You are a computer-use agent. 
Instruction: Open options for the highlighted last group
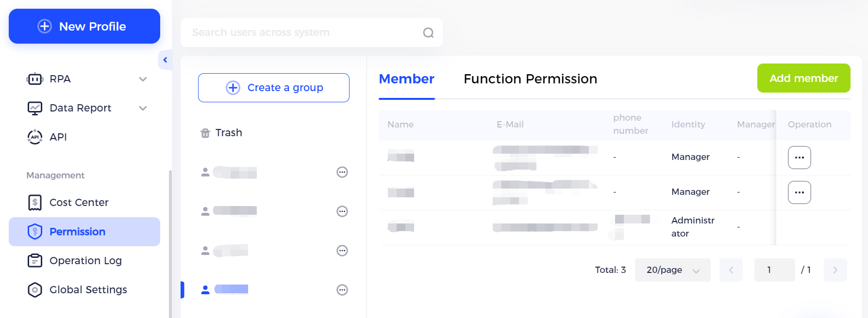pyautogui.click(x=342, y=290)
